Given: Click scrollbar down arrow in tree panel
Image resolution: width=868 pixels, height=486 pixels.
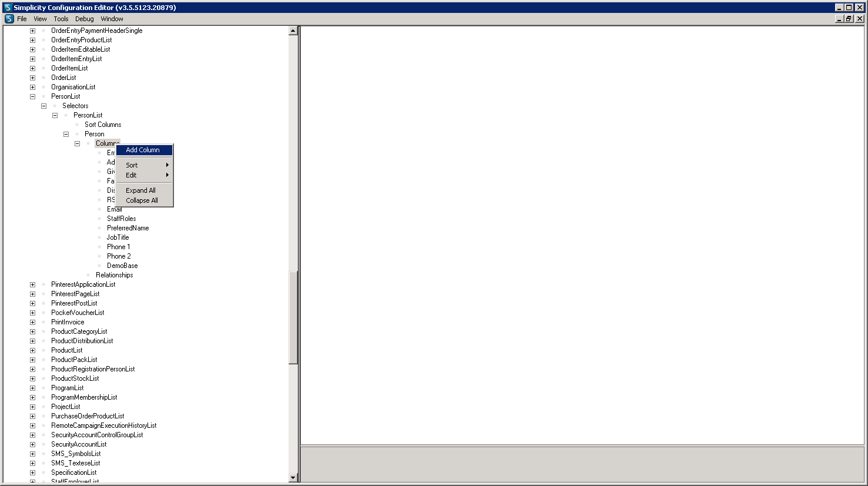Looking at the screenshot, I should click(293, 478).
